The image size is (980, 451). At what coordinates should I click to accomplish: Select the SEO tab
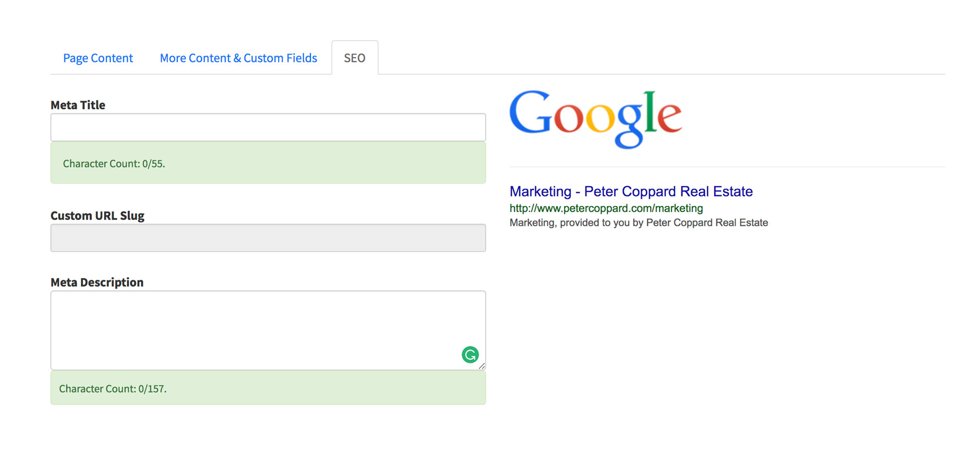point(355,58)
